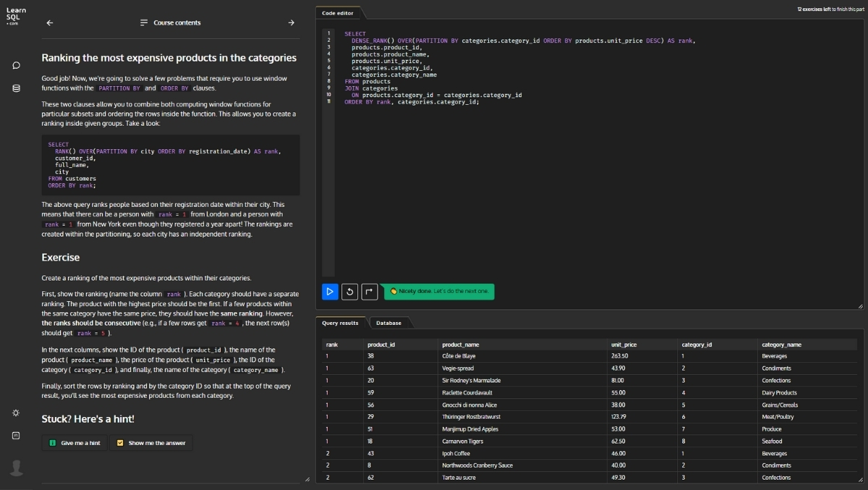Open the F1 keyboard shortcuts icon
The width and height of the screenshot is (868, 490).
16,435
